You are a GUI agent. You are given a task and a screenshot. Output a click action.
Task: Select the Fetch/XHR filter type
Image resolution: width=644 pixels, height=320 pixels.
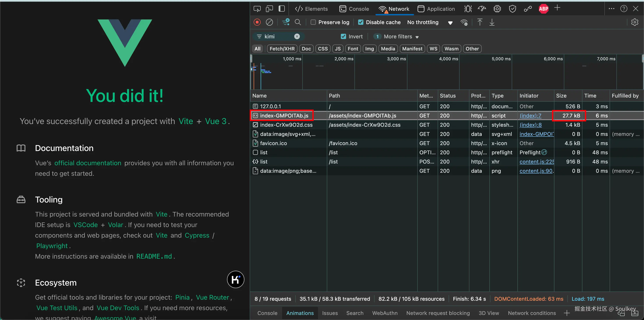282,49
